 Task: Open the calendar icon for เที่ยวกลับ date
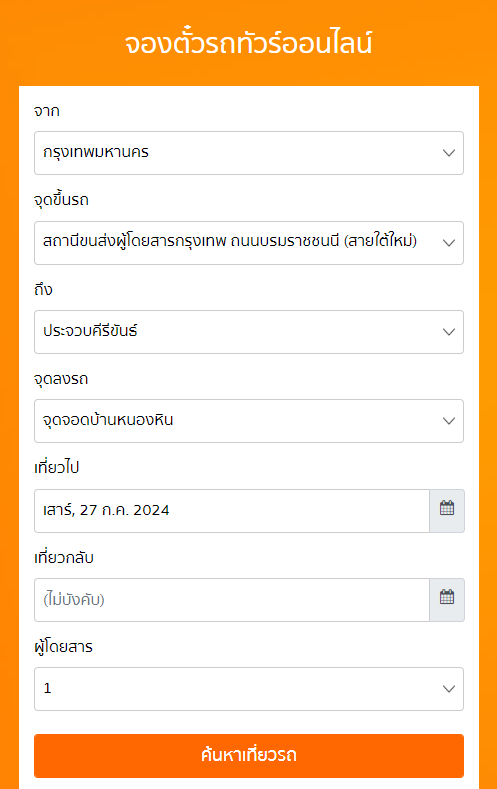[447, 599]
